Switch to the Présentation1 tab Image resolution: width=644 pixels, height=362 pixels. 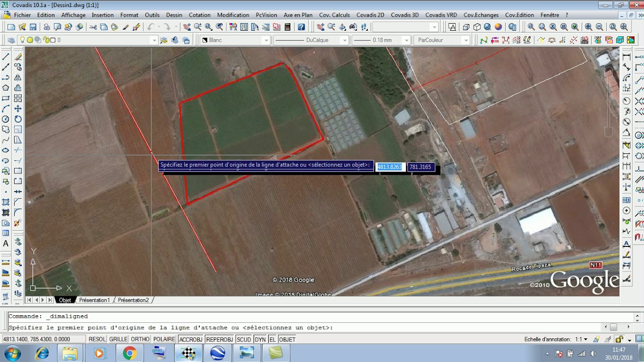tap(94, 300)
